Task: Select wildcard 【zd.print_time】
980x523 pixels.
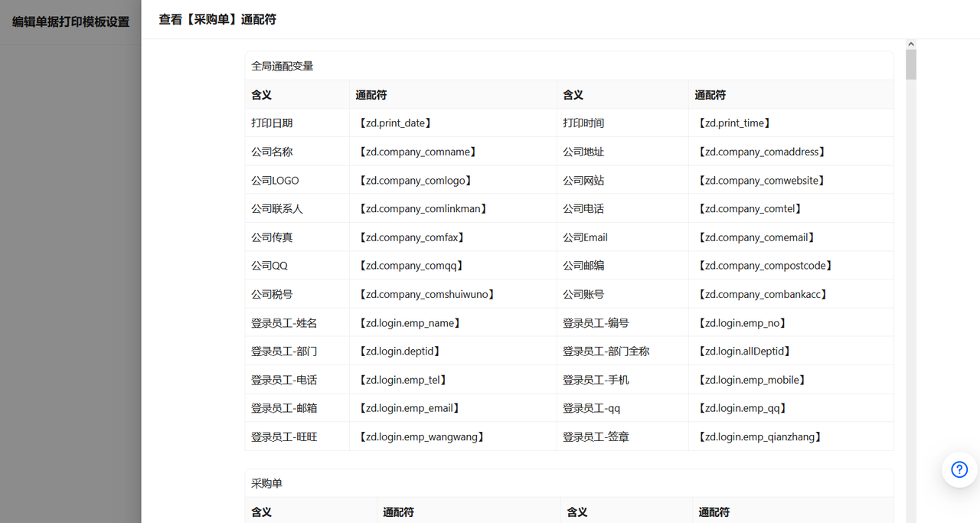Action: [x=734, y=123]
